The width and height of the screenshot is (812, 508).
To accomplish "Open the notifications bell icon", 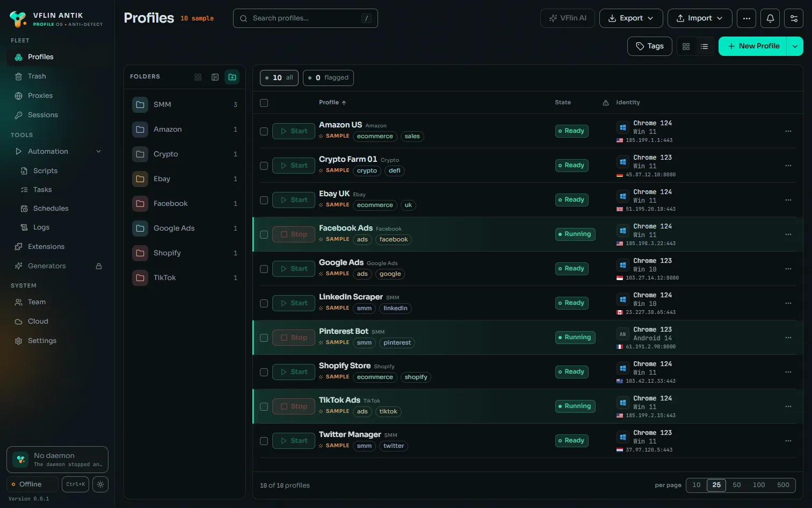I will pos(770,18).
